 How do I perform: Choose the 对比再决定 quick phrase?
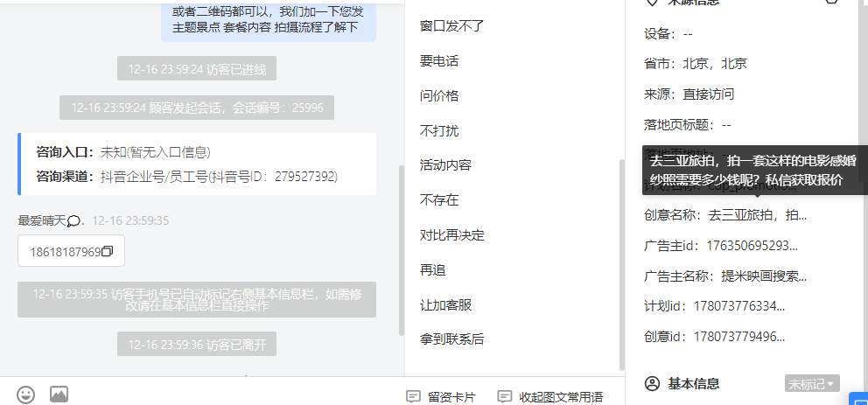click(452, 235)
